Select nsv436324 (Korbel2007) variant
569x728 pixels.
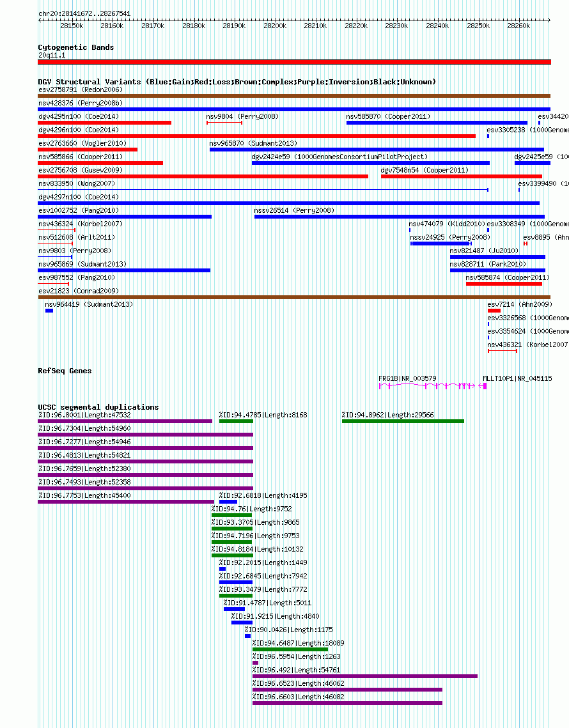point(57,230)
